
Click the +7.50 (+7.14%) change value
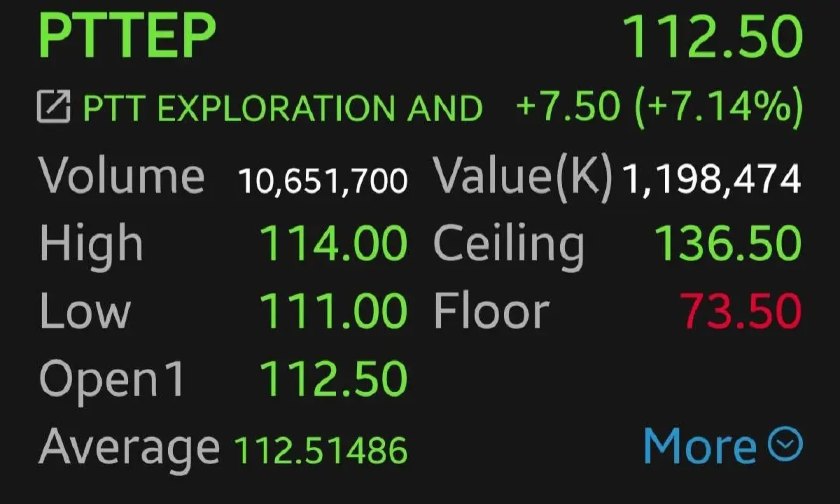pyautogui.click(x=658, y=107)
